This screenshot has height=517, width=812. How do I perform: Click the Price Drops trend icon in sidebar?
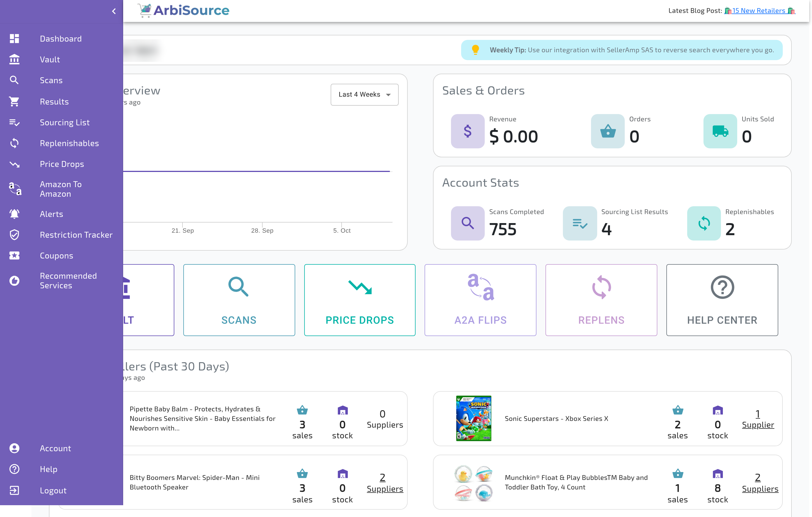(14, 164)
